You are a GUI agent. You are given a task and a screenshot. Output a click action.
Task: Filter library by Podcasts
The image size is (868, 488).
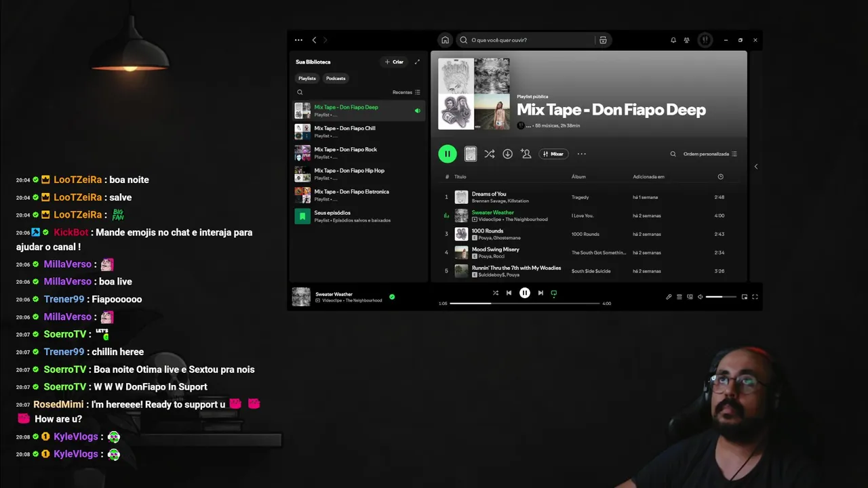click(x=336, y=78)
